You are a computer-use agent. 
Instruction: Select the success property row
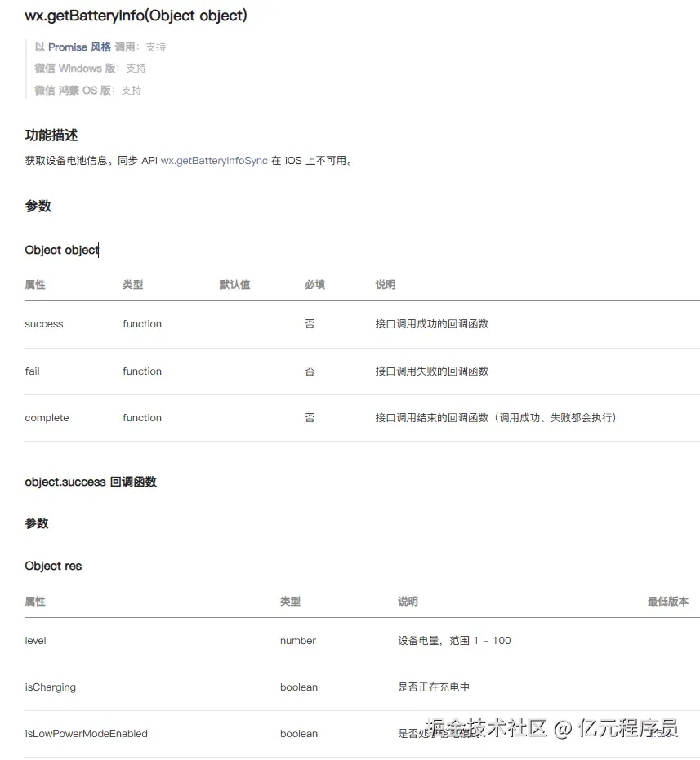(43, 324)
